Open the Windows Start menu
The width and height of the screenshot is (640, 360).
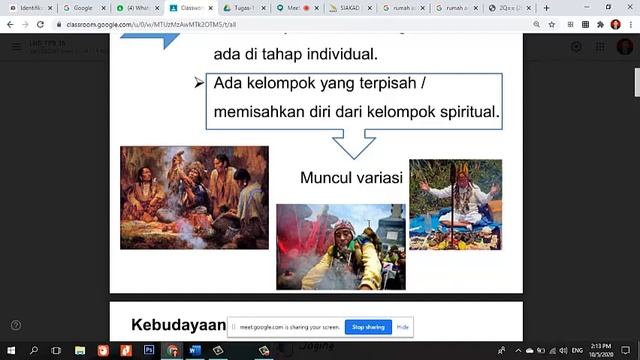[11, 350]
